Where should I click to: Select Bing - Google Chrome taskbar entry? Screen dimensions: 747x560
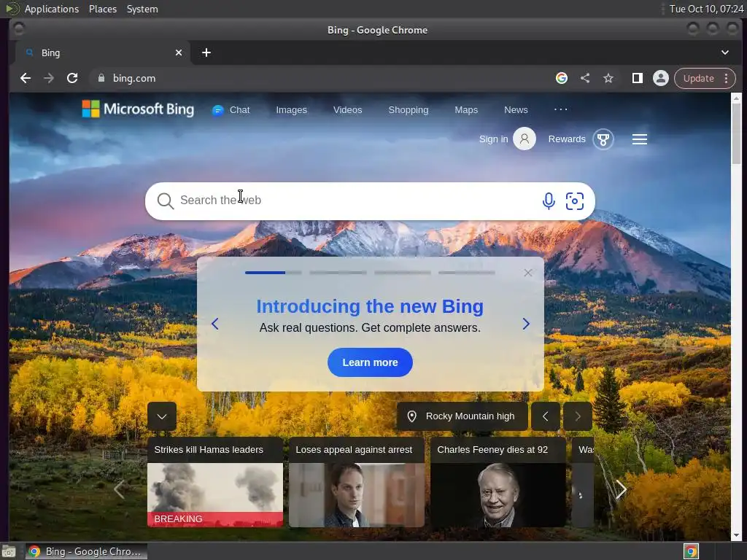click(86, 551)
